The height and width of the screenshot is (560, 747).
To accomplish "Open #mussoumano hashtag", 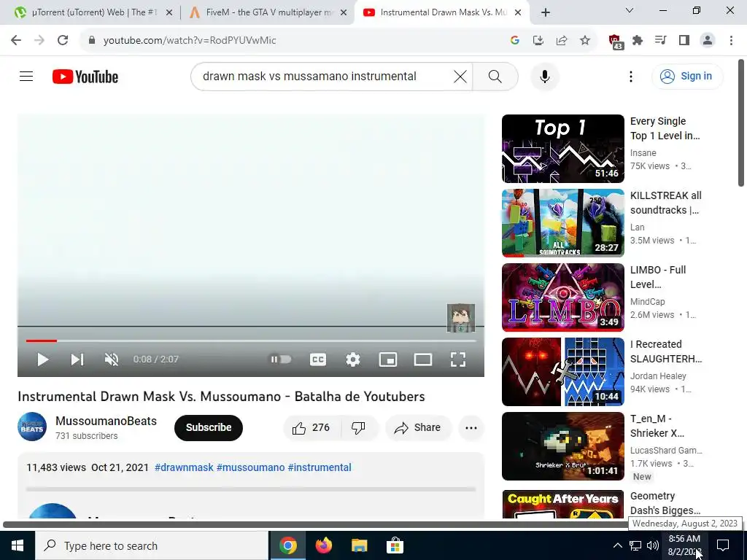I will click(x=251, y=467).
